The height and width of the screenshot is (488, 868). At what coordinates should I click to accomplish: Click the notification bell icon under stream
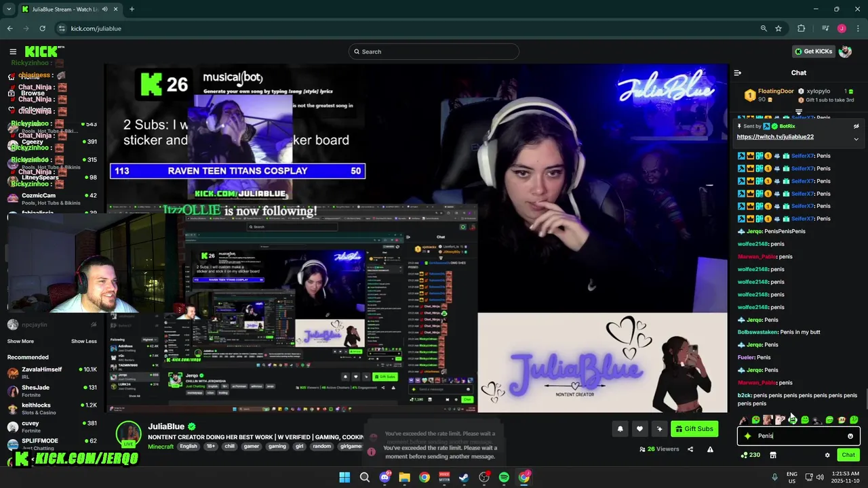(x=620, y=428)
